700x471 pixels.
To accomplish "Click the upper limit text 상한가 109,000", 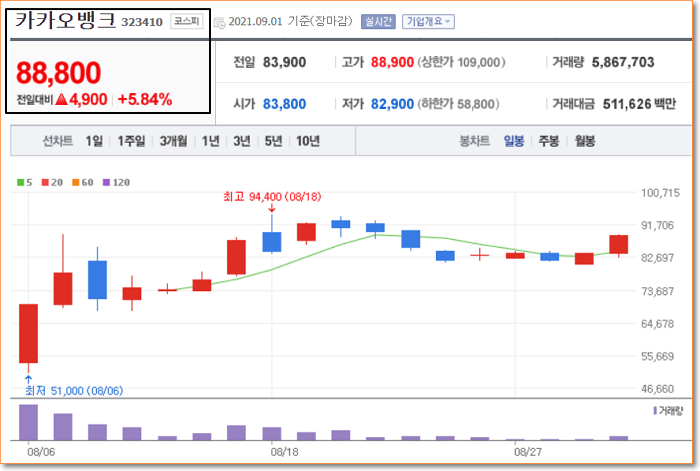I will tap(462, 62).
